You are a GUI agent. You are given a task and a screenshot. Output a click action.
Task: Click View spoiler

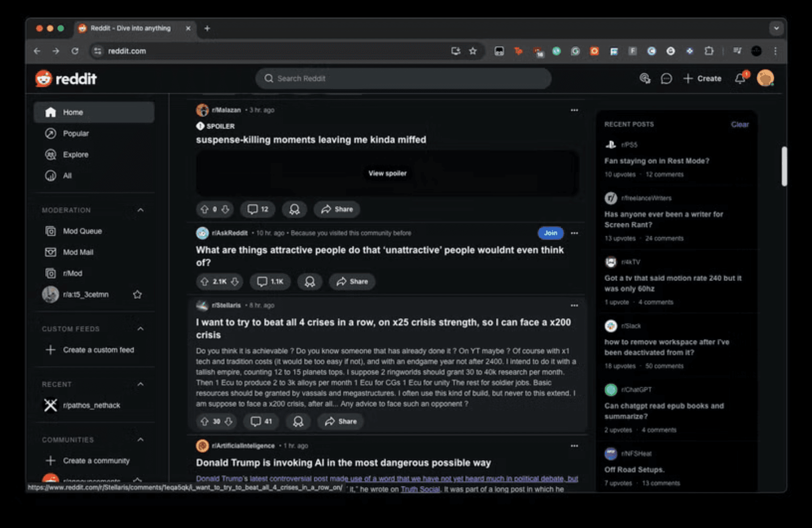(387, 173)
